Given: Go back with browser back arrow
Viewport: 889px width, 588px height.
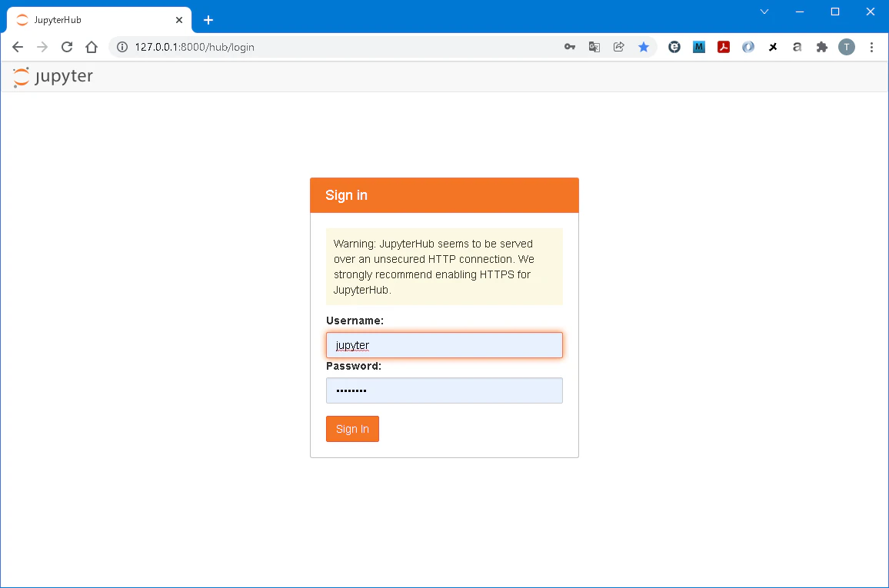Looking at the screenshot, I should 18,47.
